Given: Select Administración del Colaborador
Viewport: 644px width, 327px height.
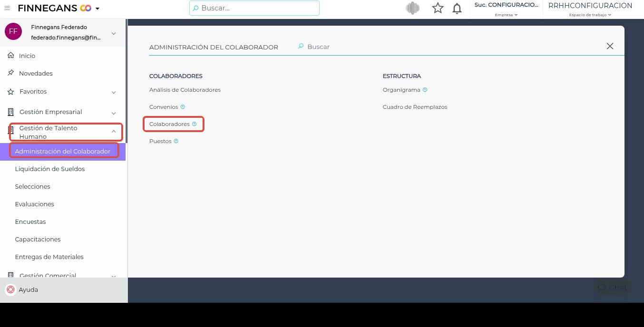Looking at the screenshot, I should (x=63, y=151).
